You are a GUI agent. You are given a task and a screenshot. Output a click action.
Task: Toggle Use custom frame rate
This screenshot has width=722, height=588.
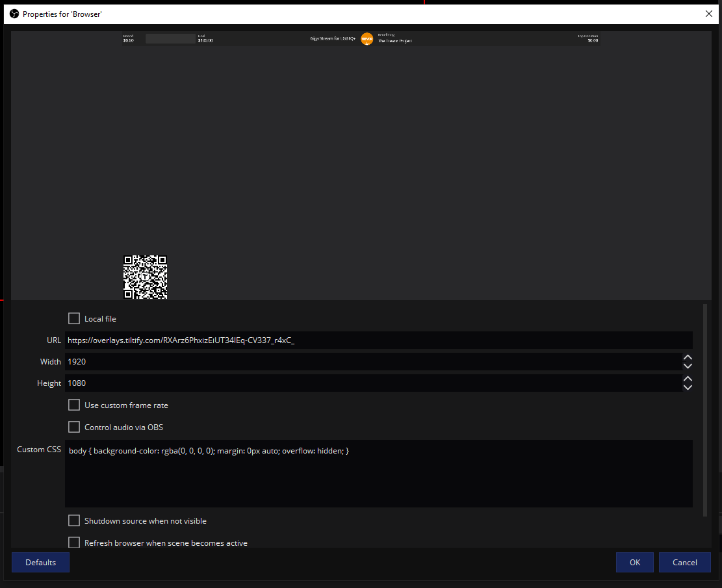tap(73, 405)
